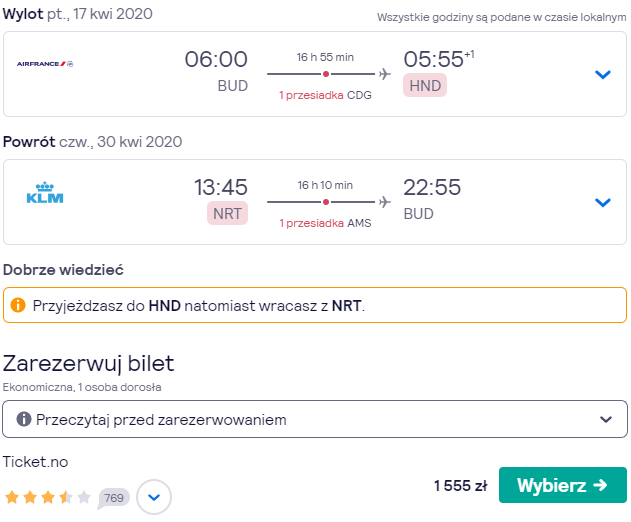Screen dimensions: 631x522
Task: Click the Air France airline logo
Action: (45, 64)
